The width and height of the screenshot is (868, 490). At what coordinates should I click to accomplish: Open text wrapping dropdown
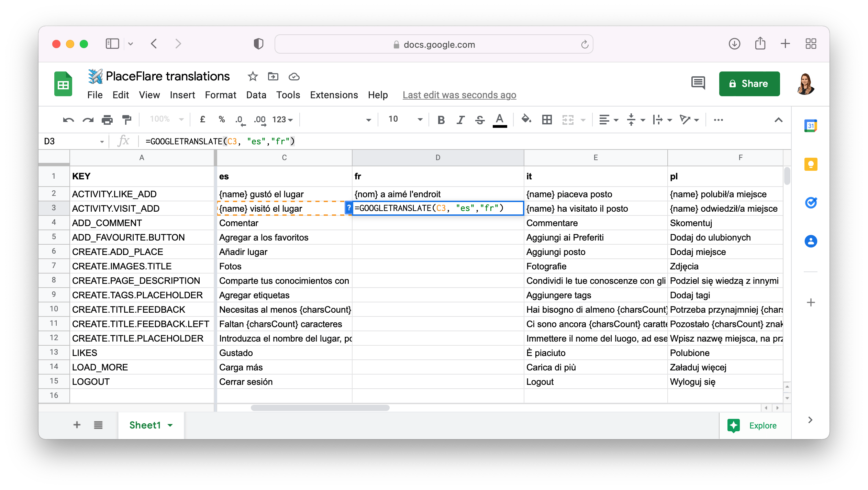(x=662, y=120)
